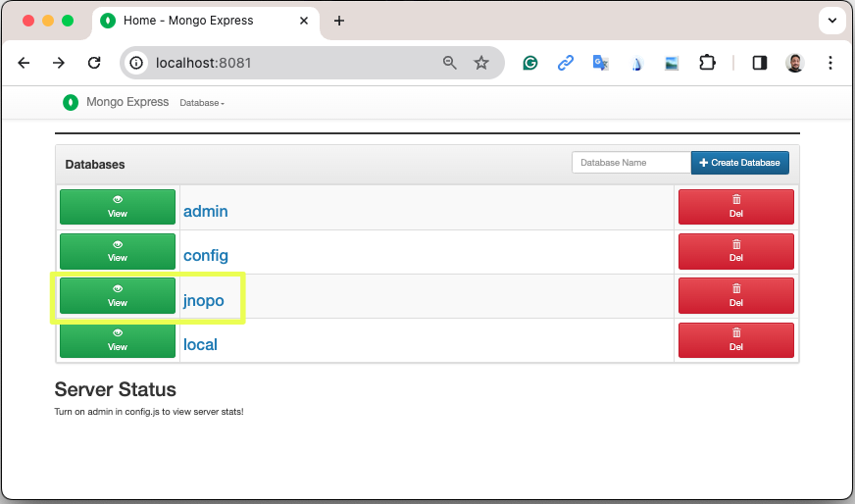This screenshot has width=855, height=504.
Task: Select the Home - Mongo Express tab
Action: [206, 22]
